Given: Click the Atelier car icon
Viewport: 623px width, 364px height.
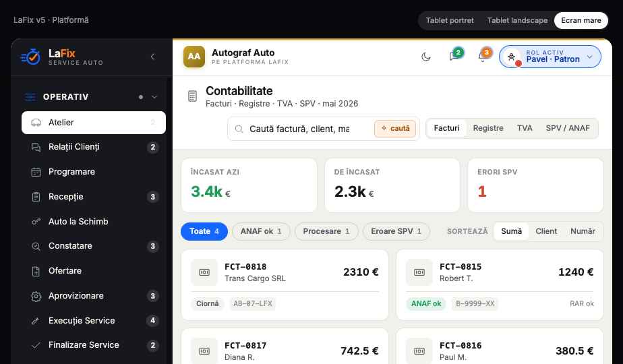Looking at the screenshot, I should (x=36, y=123).
